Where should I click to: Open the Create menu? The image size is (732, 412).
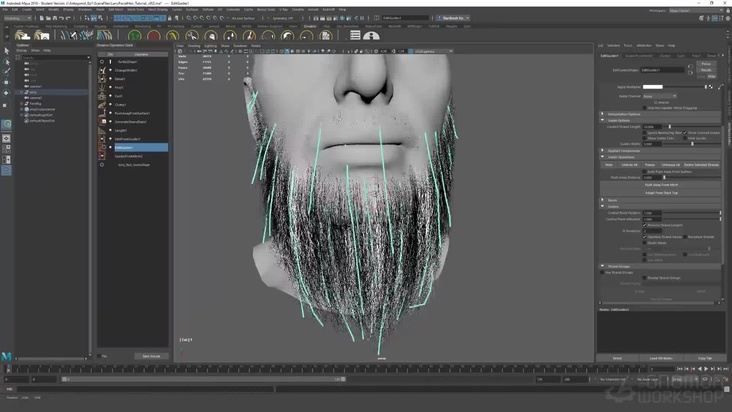coord(26,9)
